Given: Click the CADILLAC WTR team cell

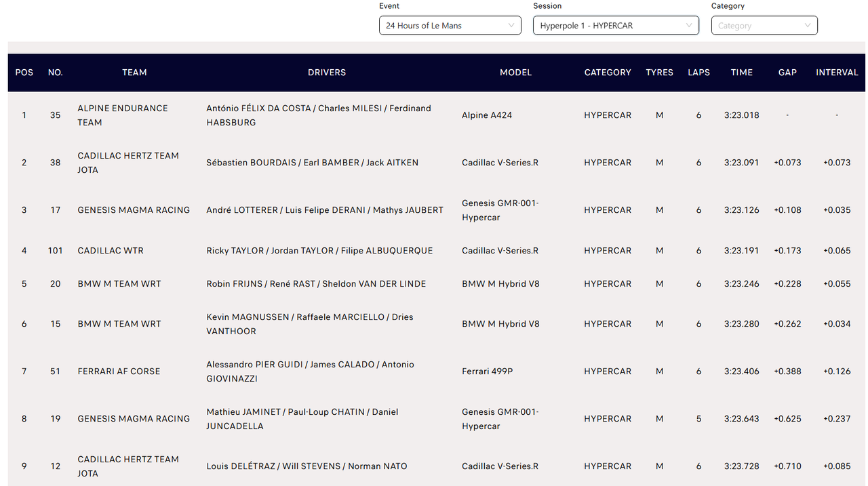Looking at the screenshot, I should tap(111, 251).
